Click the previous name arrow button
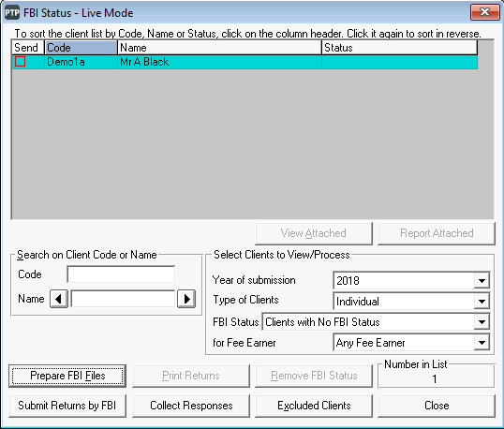 [59, 299]
